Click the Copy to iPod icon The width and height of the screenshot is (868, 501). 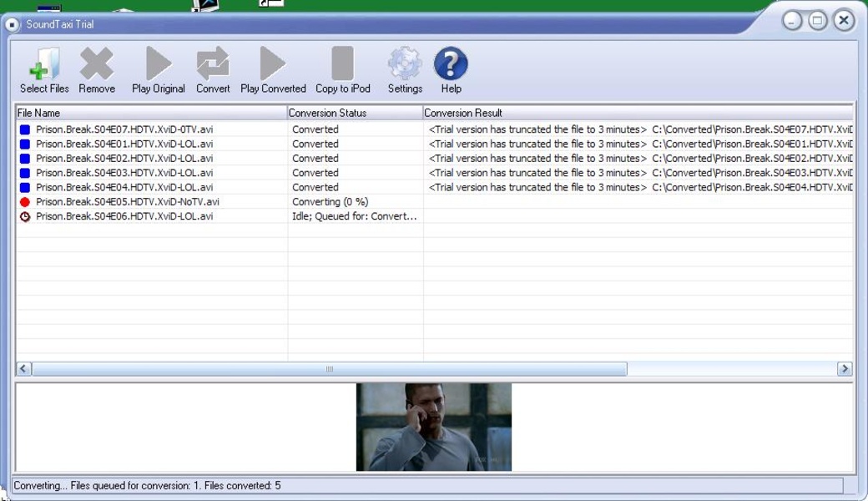[342, 64]
